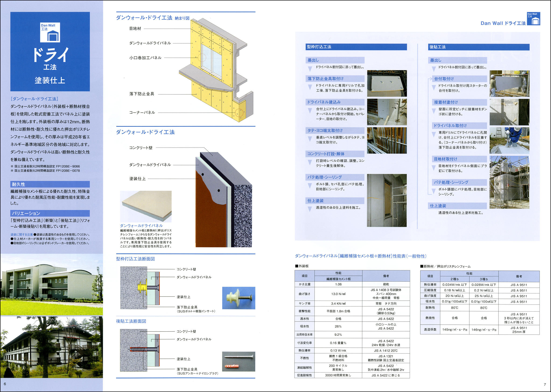551x392 pixels.
Task: Click the 0.034W/mk 以下 cell
Action: [455, 285]
